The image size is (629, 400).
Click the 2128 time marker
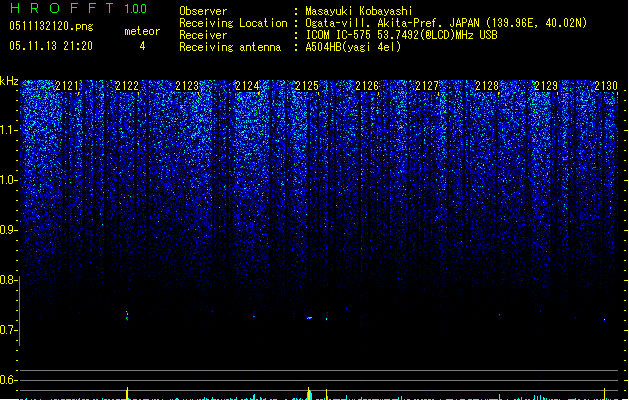(x=487, y=86)
